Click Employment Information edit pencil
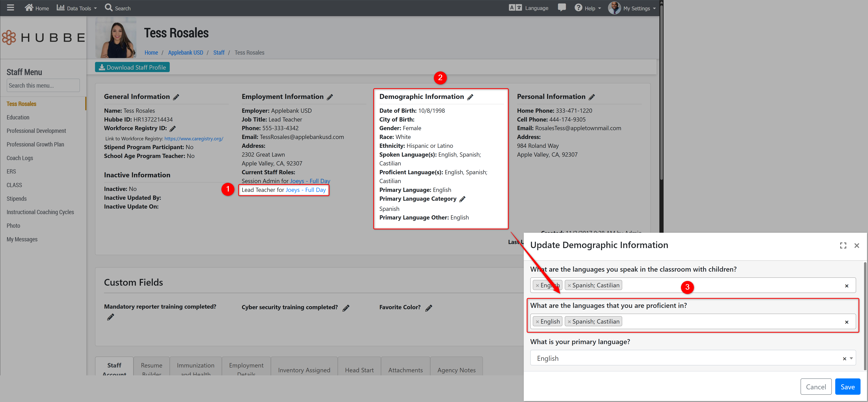The image size is (868, 402). pyautogui.click(x=329, y=97)
